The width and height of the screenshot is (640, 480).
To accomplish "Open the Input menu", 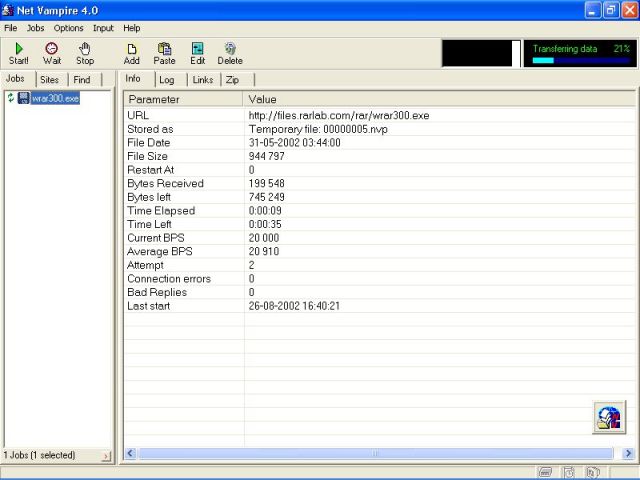I will (x=103, y=28).
